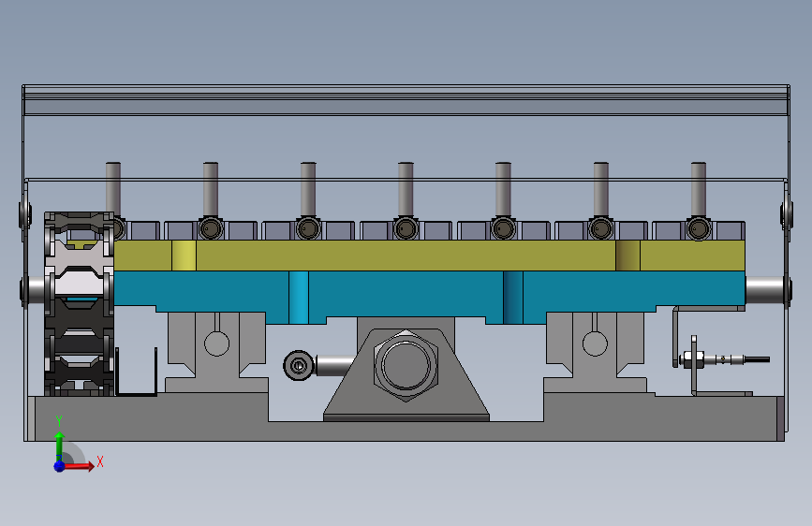Select the fourth vertical pin from the left
Viewport: 812px width, 526px height.
[406, 189]
